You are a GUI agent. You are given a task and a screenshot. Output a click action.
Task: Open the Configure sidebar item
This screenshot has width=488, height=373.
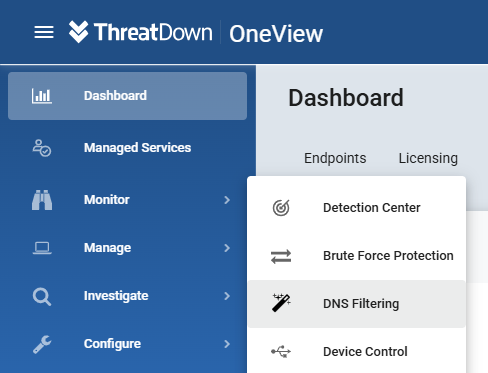point(127,344)
